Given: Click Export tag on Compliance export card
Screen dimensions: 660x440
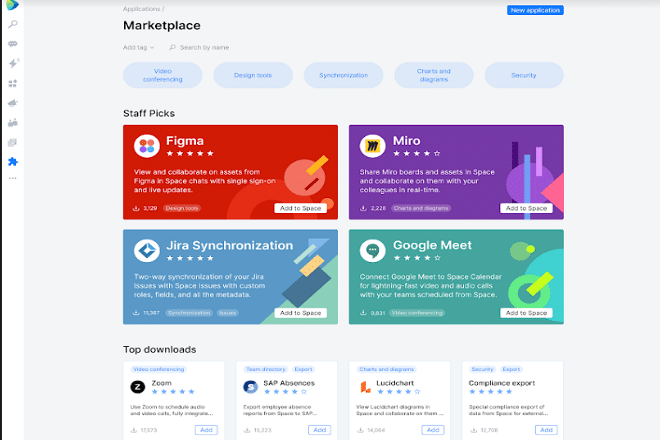Looking at the screenshot, I should point(511,369).
